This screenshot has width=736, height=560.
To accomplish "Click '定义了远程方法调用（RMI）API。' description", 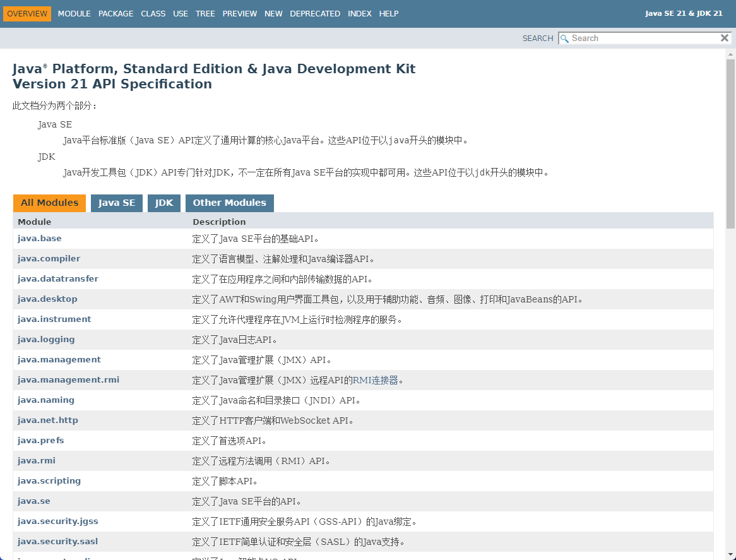I will [261, 461].
